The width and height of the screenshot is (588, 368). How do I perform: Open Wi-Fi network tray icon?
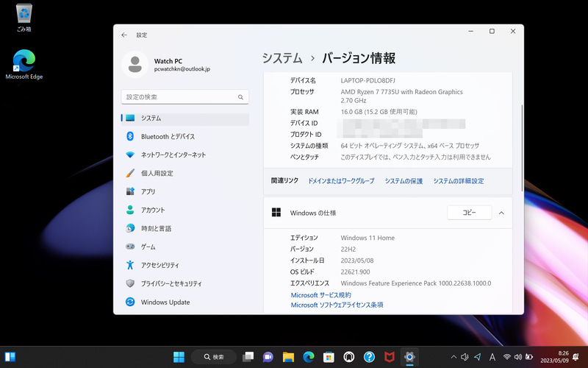507,357
